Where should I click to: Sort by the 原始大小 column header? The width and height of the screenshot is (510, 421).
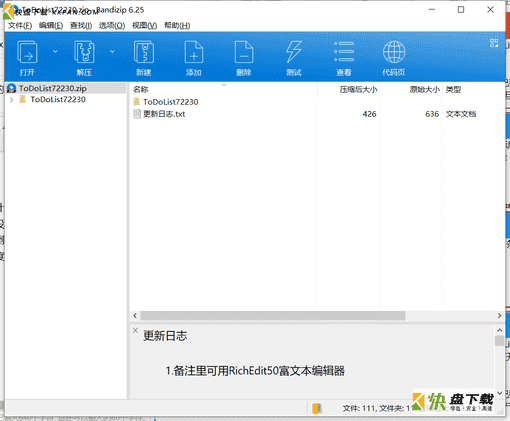pos(425,89)
